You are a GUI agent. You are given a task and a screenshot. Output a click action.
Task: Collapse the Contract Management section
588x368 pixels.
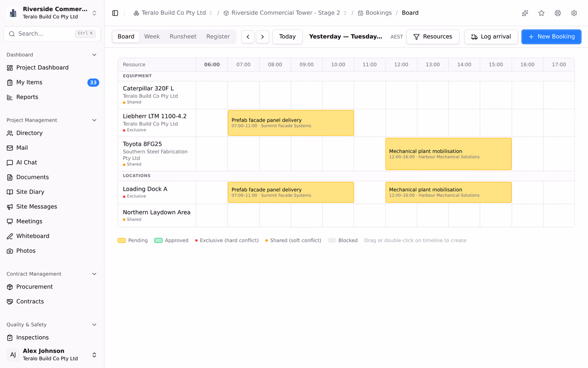94,274
